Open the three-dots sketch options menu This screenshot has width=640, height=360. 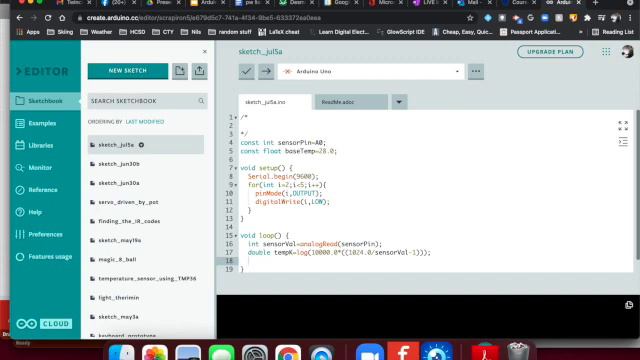click(476, 71)
